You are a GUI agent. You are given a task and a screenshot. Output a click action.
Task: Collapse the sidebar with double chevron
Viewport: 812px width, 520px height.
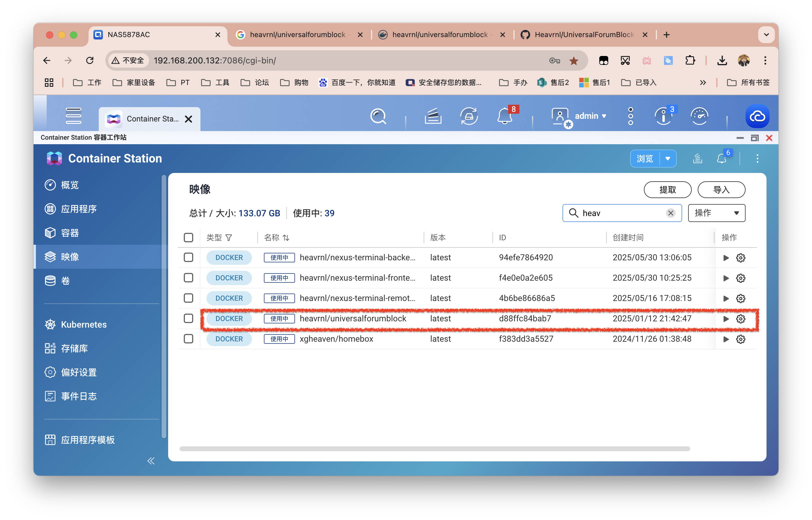(x=151, y=461)
